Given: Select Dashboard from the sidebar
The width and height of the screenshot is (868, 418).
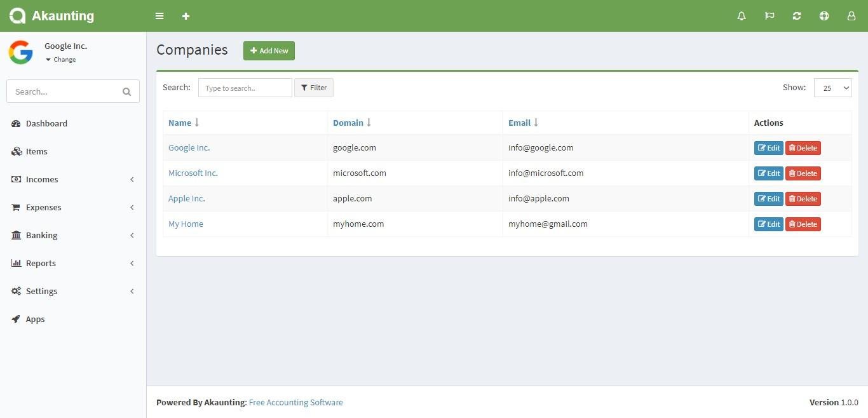Looking at the screenshot, I should click(x=46, y=123).
